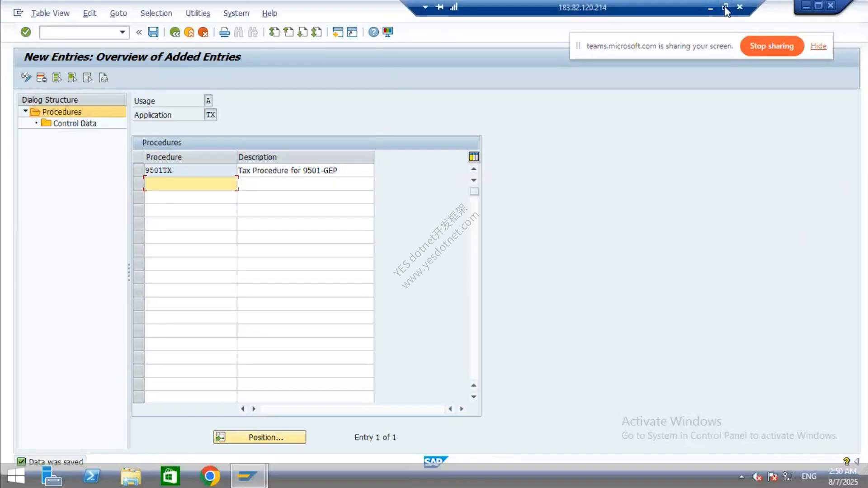Open the Control Data folder
Screen dimensions: 868x488
[69, 123]
